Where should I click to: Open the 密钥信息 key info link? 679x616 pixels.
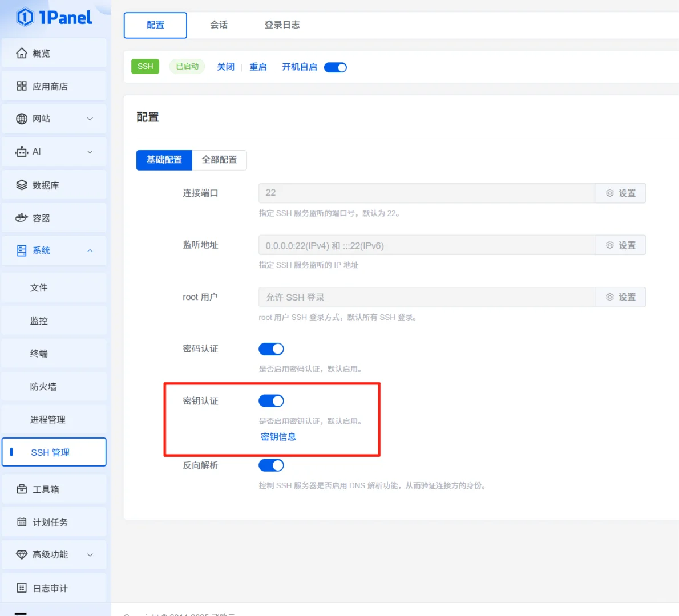click(x=278, y=436)
